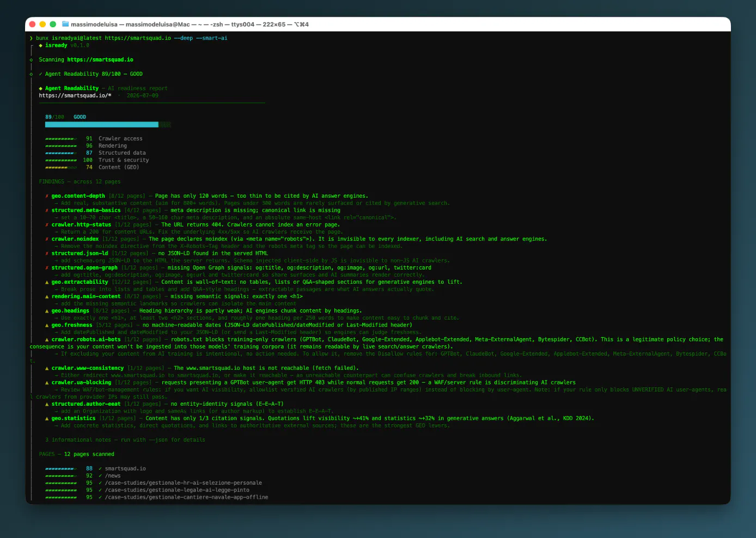
Task: Click the warning triangle beside geo.statistics
Action: click(47, 419)
